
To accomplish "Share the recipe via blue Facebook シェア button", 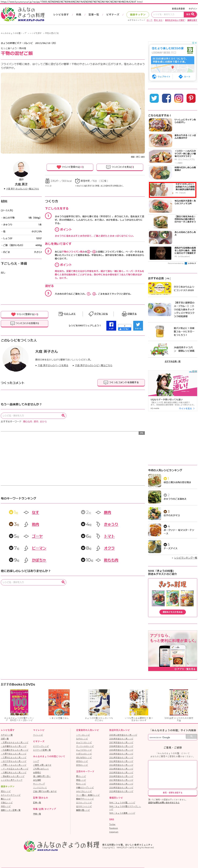I will click(111, 326).
